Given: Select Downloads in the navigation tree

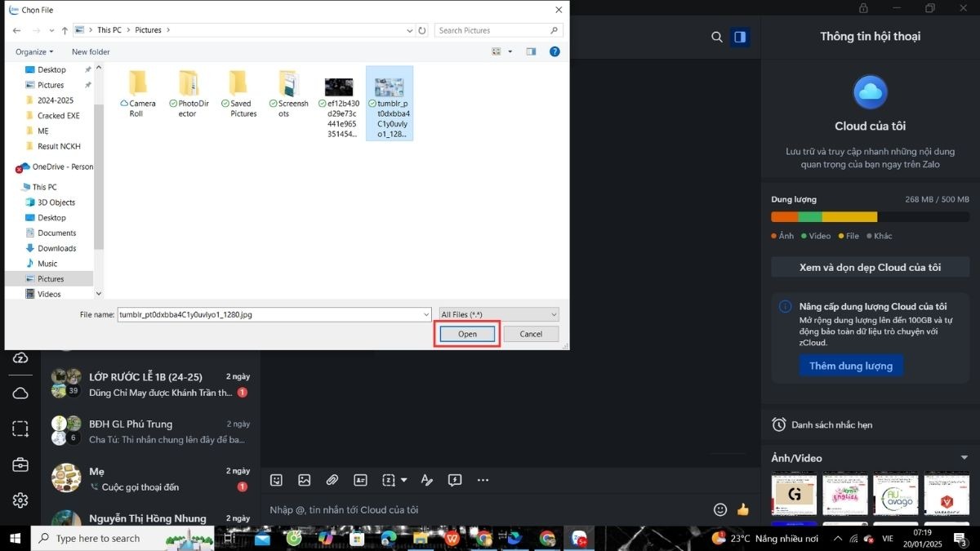Looking at the screenshot, I should pyautogui.click(x=56, y=248).
